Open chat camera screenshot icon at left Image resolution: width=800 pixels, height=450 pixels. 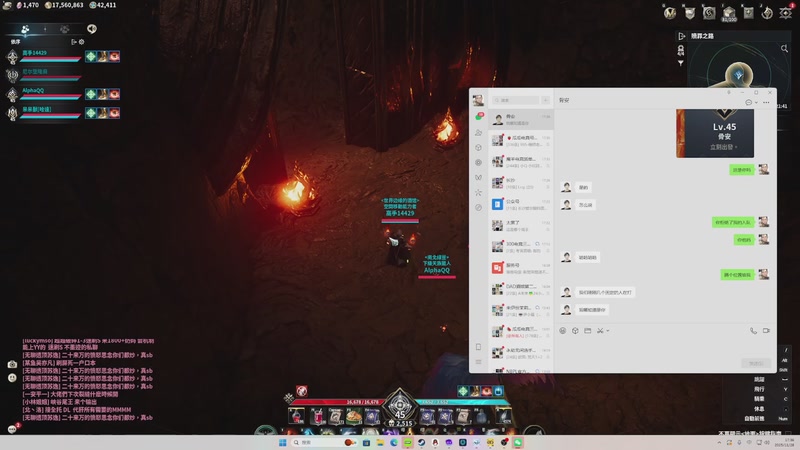pos(12,364)
